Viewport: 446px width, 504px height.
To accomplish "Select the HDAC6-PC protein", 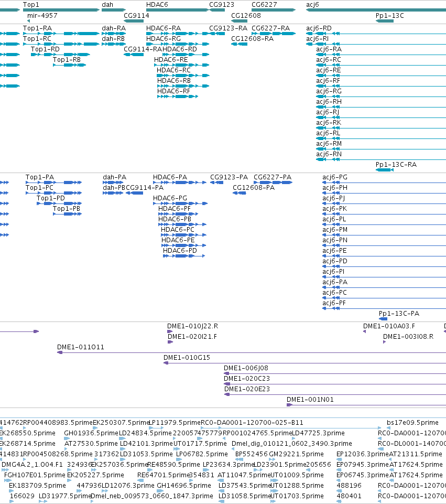I will pos(183,235).
